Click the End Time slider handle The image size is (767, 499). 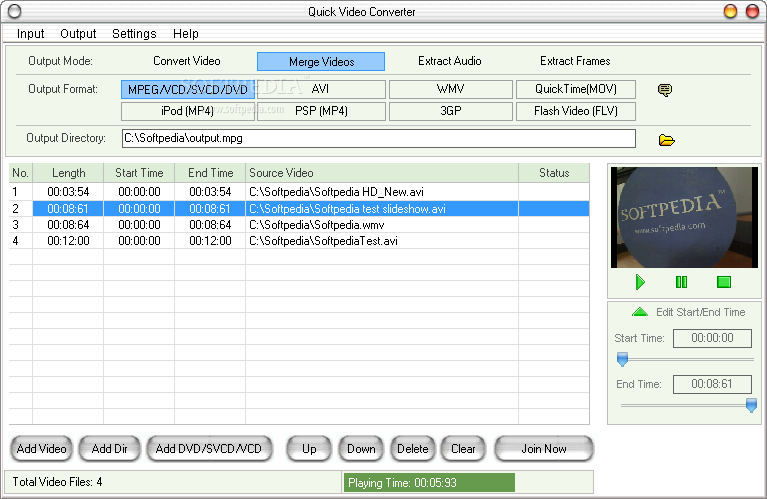[x=751, y=405]
